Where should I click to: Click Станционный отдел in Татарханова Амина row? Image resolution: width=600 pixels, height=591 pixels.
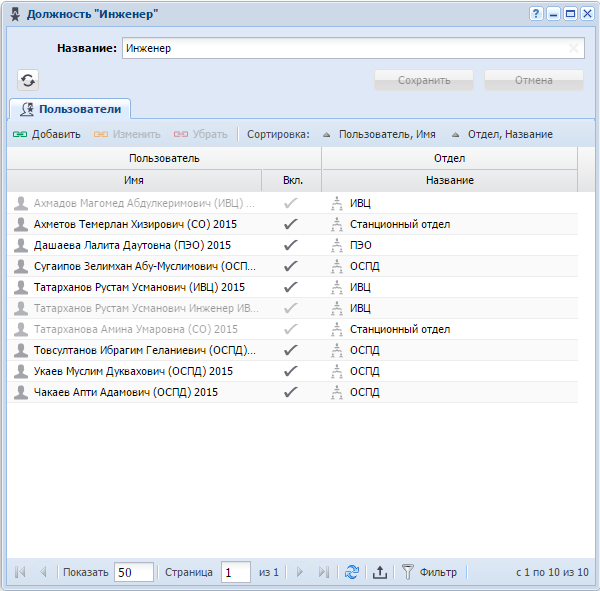point(400,329)
